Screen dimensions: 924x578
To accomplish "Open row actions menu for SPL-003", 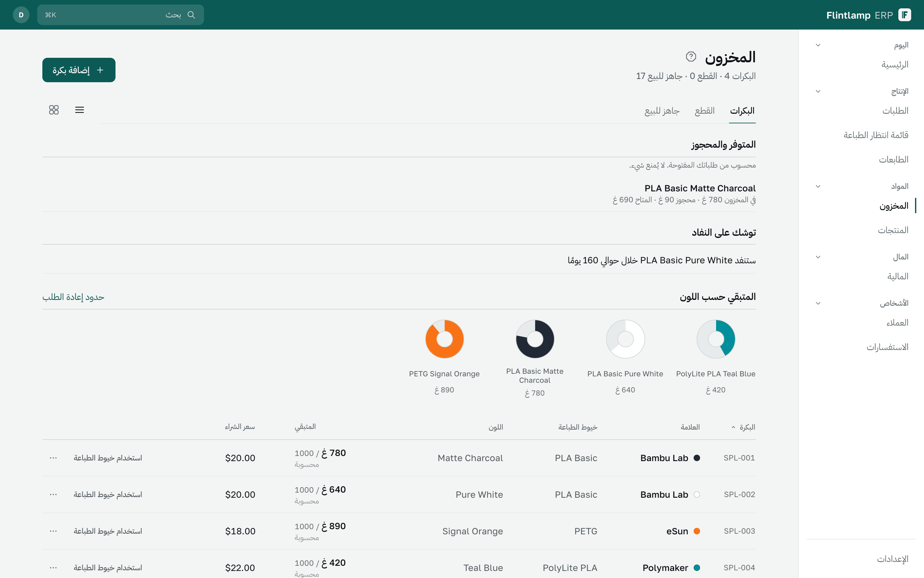I will coord(53,531).
